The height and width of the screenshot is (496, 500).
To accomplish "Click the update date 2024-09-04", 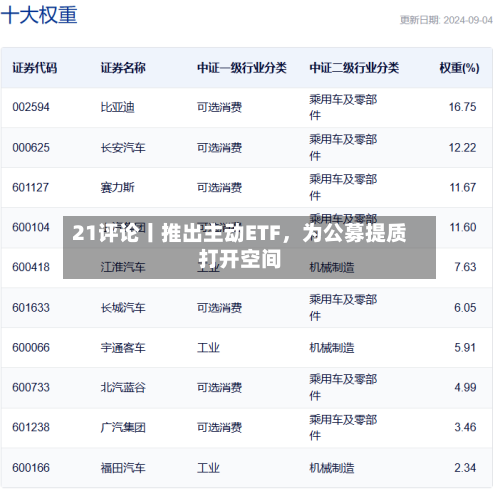I will point(468,20).
